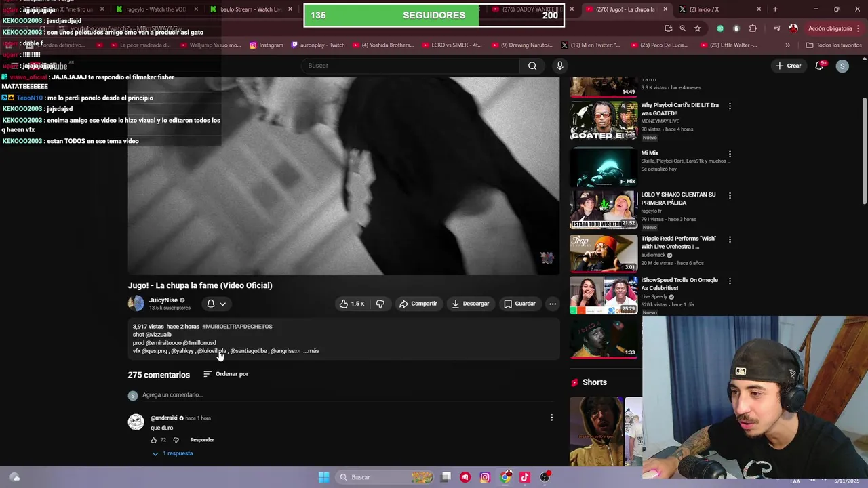Image resolution: width=868 pixels, height=488 pixels.
Task: Open options for Playboi Carti DIE LIT video
Action: (x=730, y=106)
